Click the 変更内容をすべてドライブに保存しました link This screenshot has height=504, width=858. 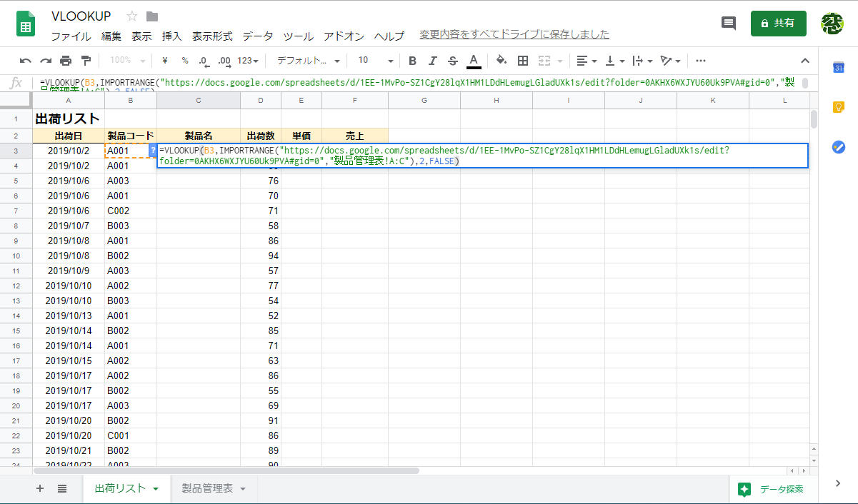pos(514,34)
